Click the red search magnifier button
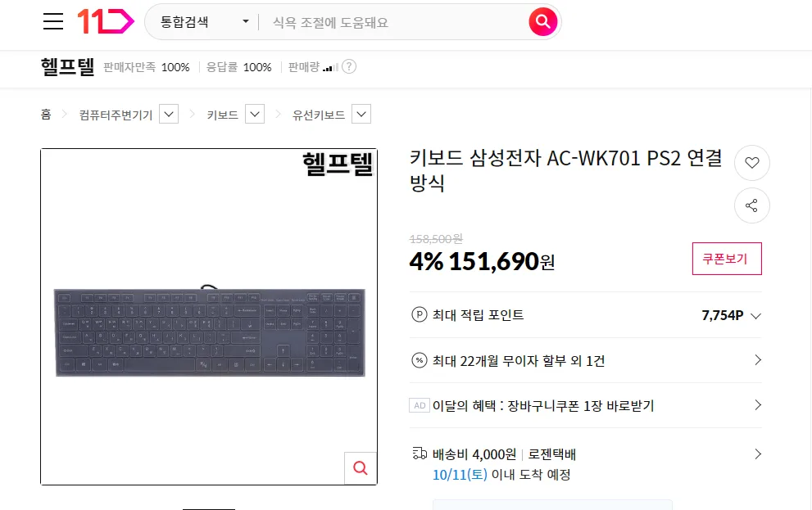The height and width of the screenshot is (510, 812). (x=542, y=22)
